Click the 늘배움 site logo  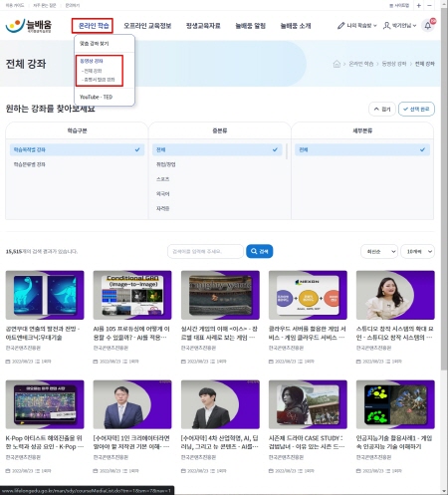pos(29,26)
